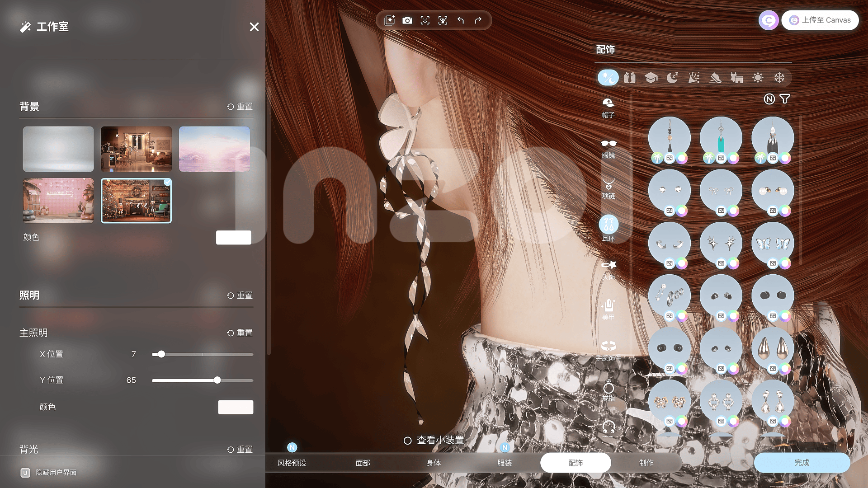Select the day-night outfit category icon
This screenshot has height=488, width=868.
pos(608,78)
